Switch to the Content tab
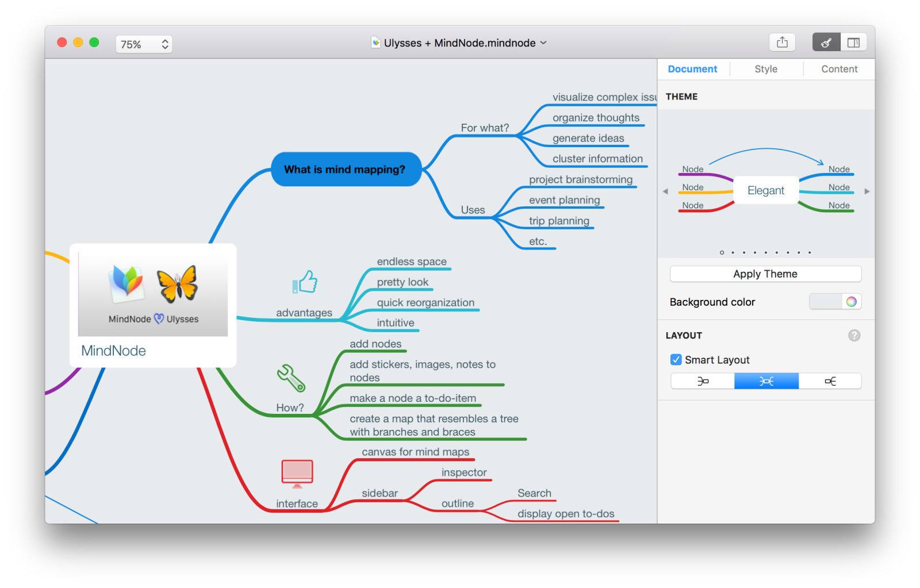 point(838,69)
